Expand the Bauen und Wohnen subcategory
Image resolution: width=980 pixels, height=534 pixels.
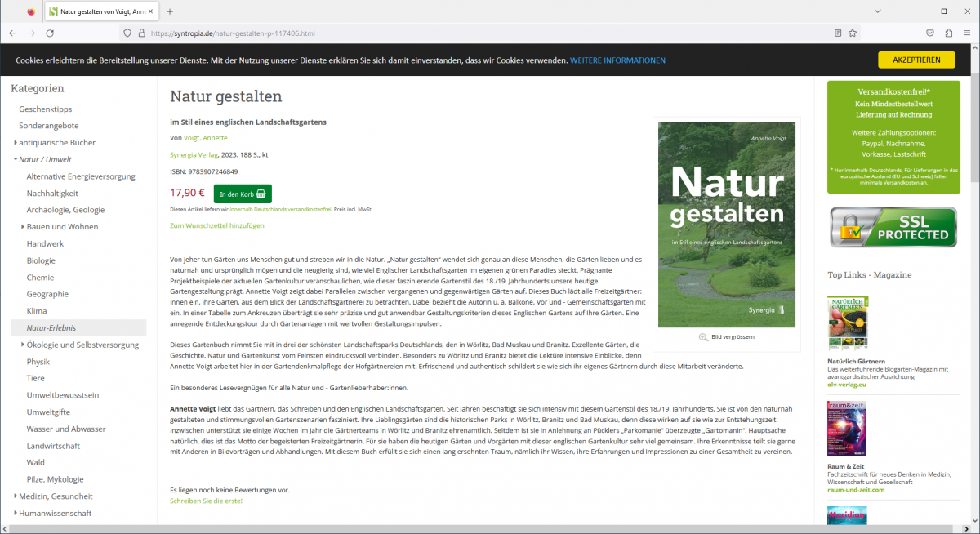click(x=23, y=227)
